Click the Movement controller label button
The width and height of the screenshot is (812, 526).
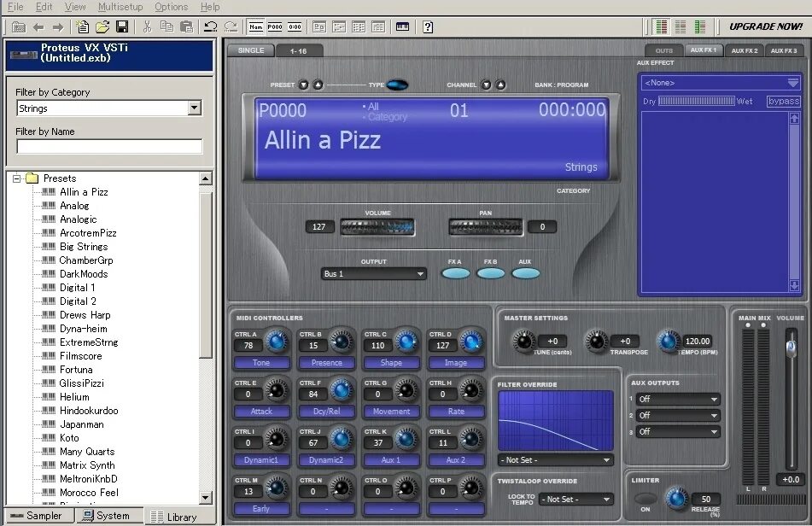392,412
